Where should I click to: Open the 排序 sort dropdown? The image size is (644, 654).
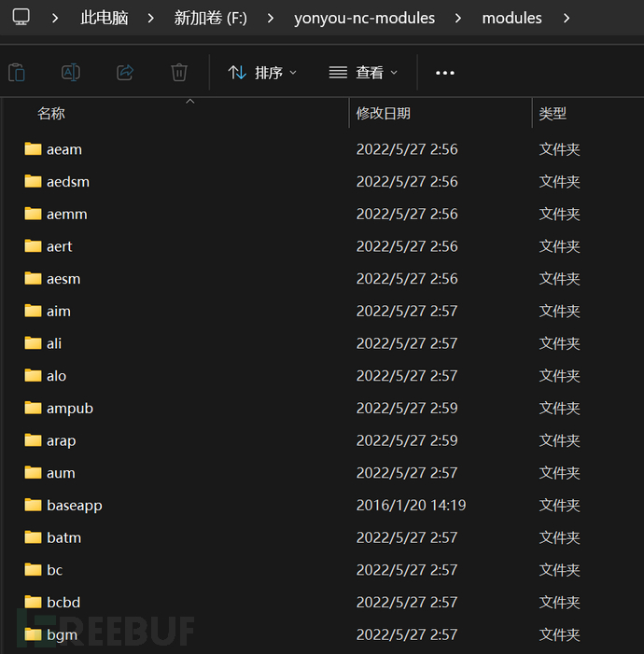click(263, 73)
